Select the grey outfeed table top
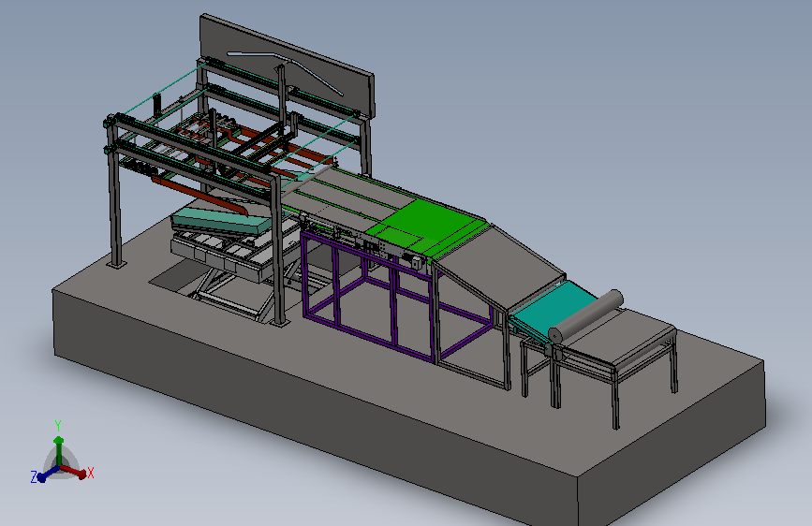Image resolution: width=812 pixels, height=526 pixels. point(619,337)
